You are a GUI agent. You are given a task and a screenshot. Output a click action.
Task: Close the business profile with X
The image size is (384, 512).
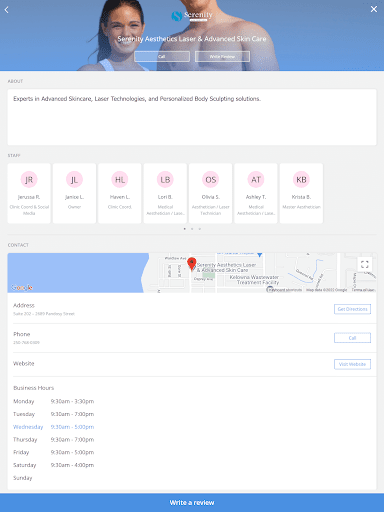(x=374, y=9)
